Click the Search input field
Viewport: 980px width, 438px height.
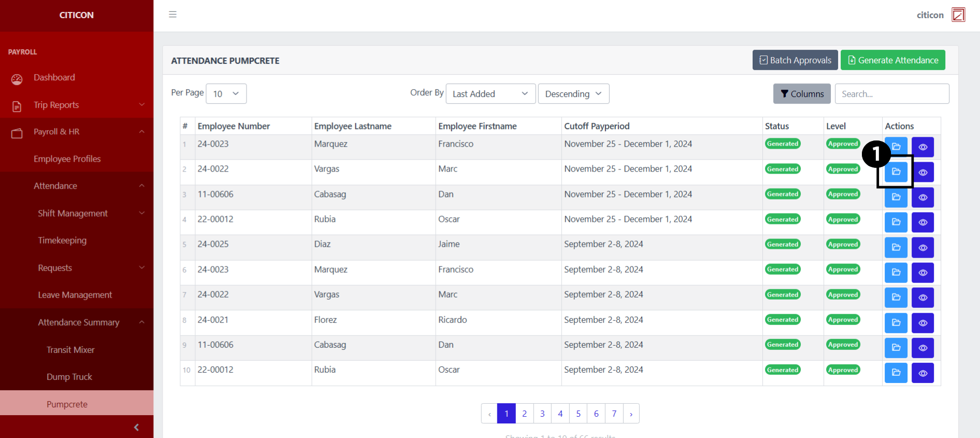[891, 94]
